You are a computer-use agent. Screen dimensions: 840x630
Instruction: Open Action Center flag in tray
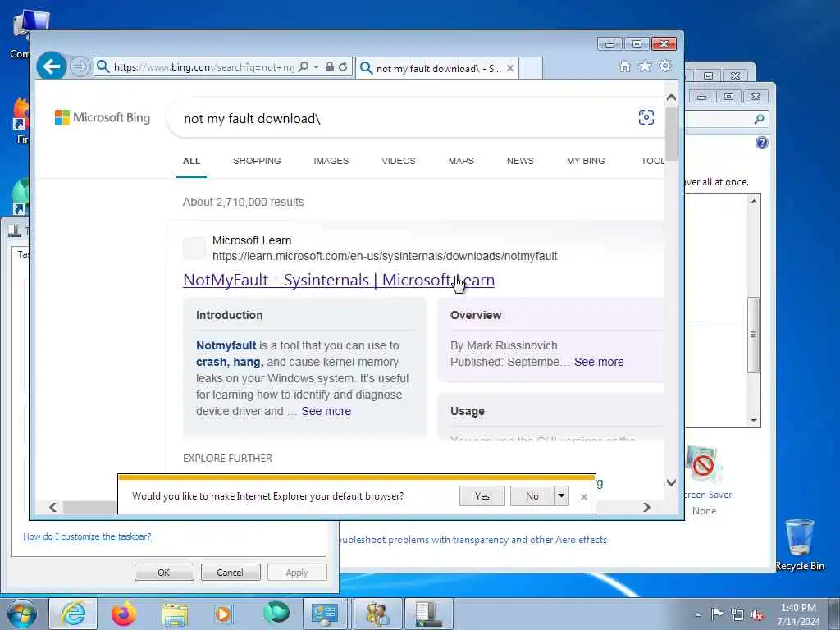[x=717, y=614]
